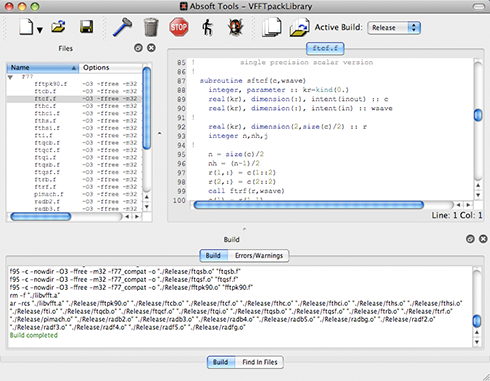Select the Find In Files tab

(x=260, y=362)
